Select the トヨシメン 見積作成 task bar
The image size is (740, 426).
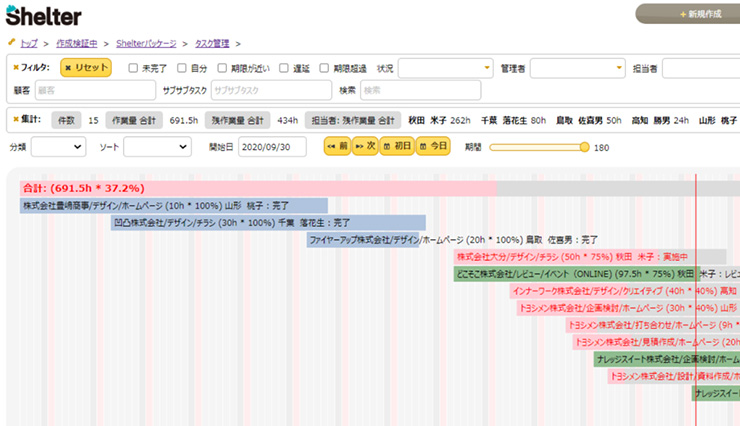point(656,342)
